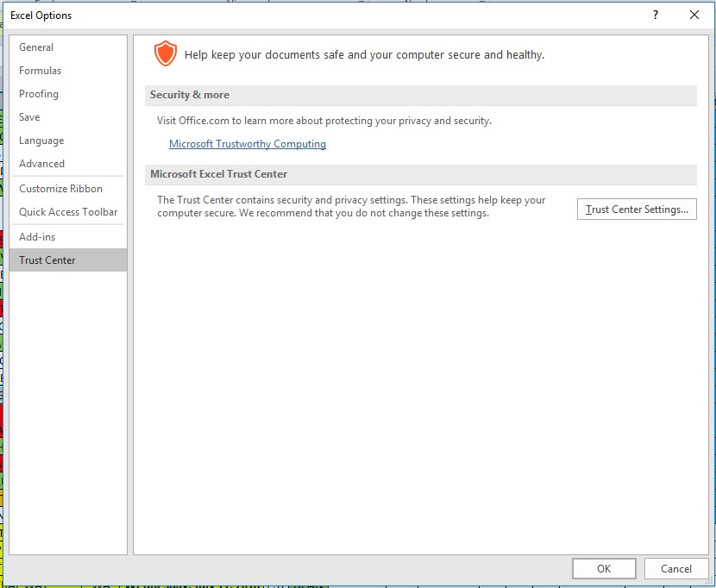
Task: Select the Formulas category
Action: (x=41, y=71)
